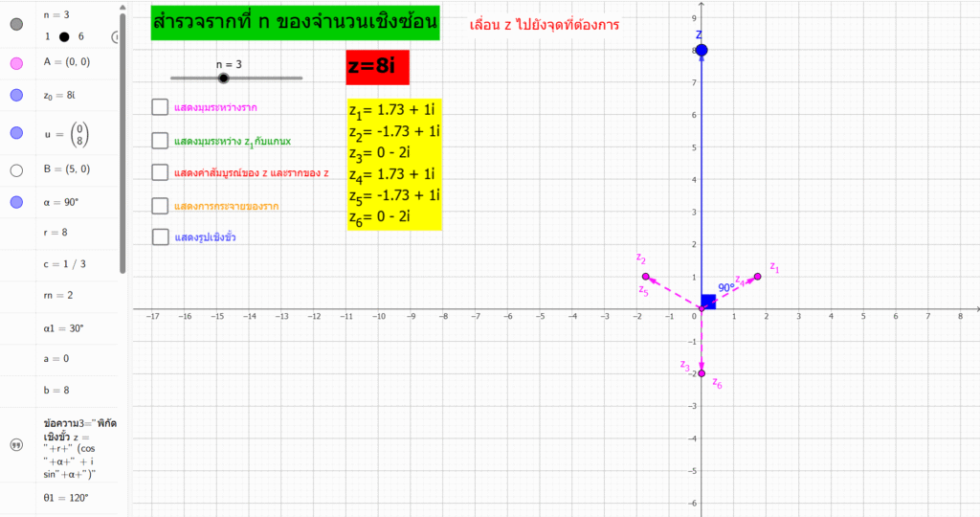Click the quote icon of text ข้อความ3
This screenshot has height=517, width=980.
click(17, 445)
